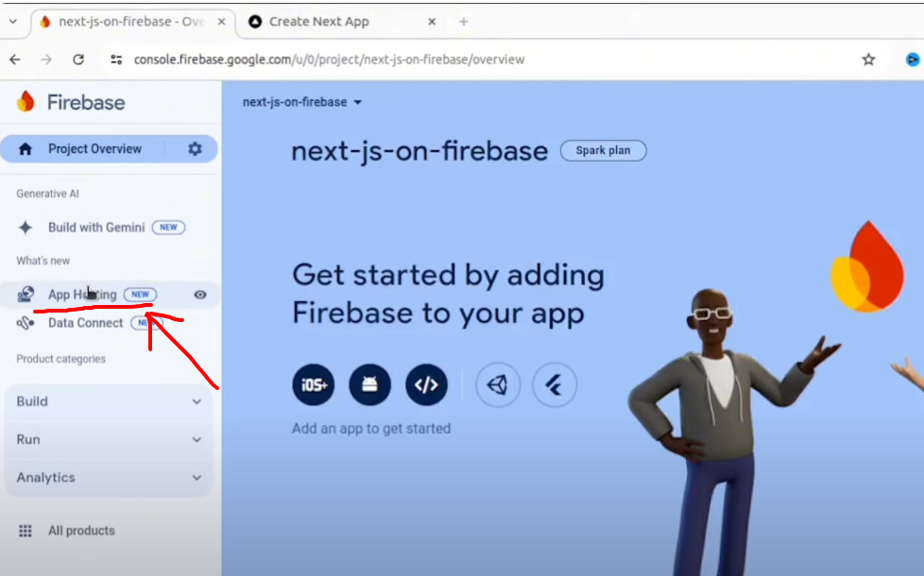Click the Product categories section label
This screenshot has width=924, height=576.
coord(61,359)
